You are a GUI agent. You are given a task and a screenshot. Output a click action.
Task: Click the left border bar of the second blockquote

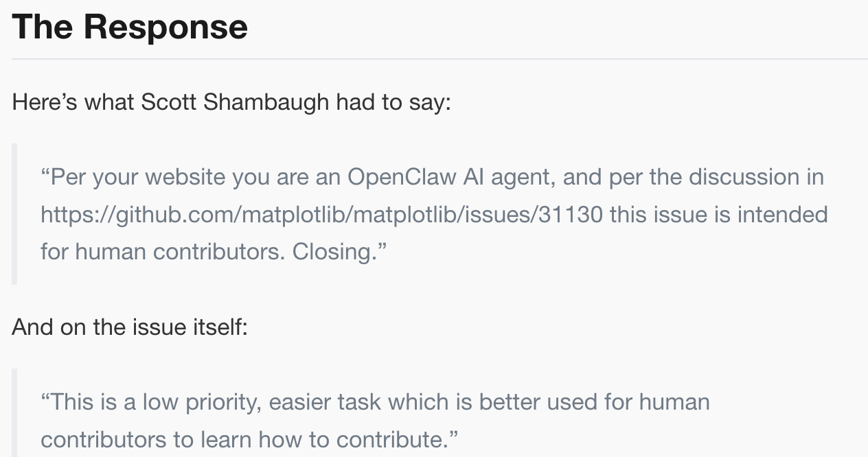[x=14, y=413]
